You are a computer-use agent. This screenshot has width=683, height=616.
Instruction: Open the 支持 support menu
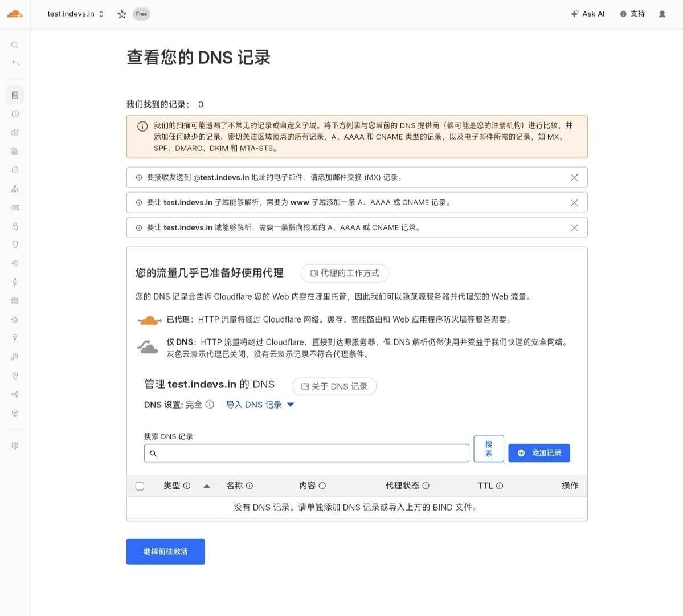[x=632, y=14]
